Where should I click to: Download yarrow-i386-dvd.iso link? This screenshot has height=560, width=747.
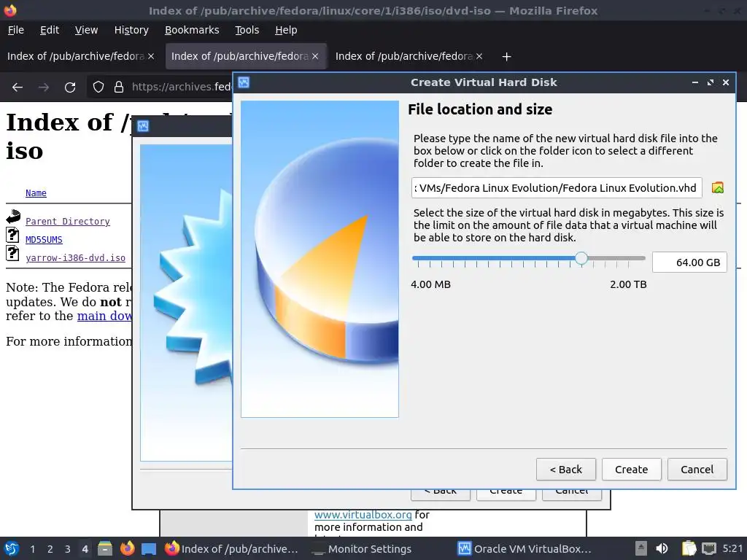pos(75,257)
